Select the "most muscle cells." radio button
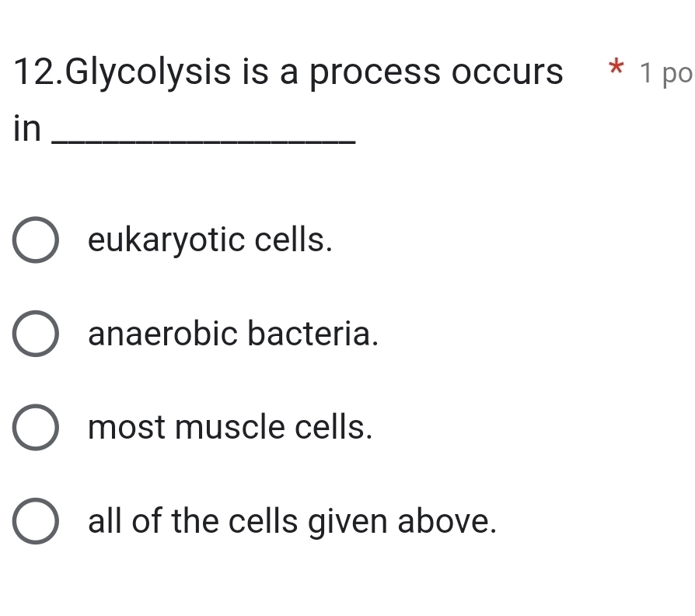 [x=35, y=427]
